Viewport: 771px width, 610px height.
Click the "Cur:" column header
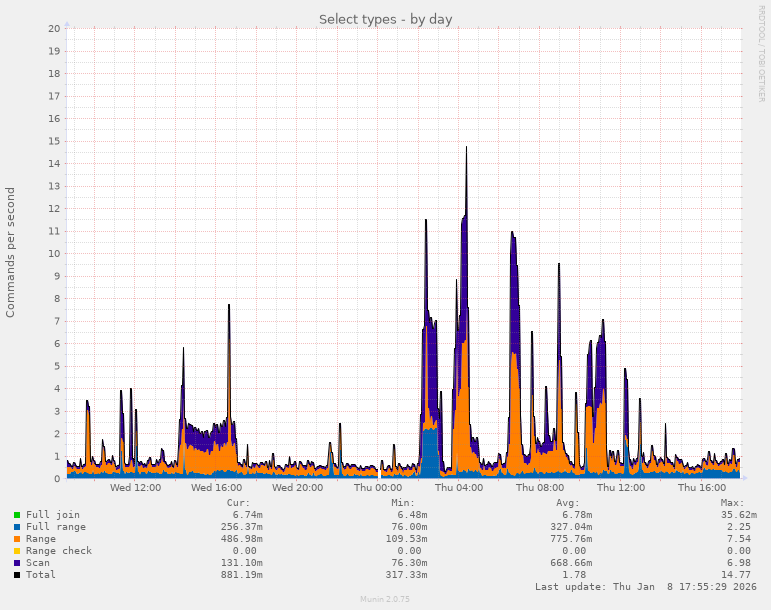tap(238, 503)
